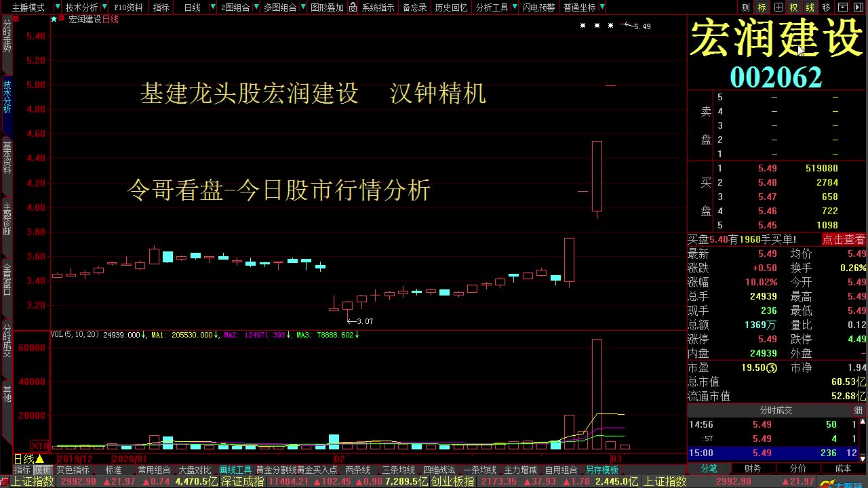Click the 一条均线 template button
This screenshot has width=868, height=488.
click(x=479, y=470)
